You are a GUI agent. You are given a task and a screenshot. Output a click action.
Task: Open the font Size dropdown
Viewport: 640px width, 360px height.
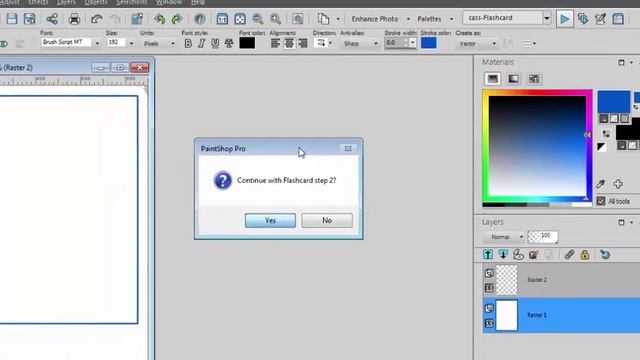point(131,43)
